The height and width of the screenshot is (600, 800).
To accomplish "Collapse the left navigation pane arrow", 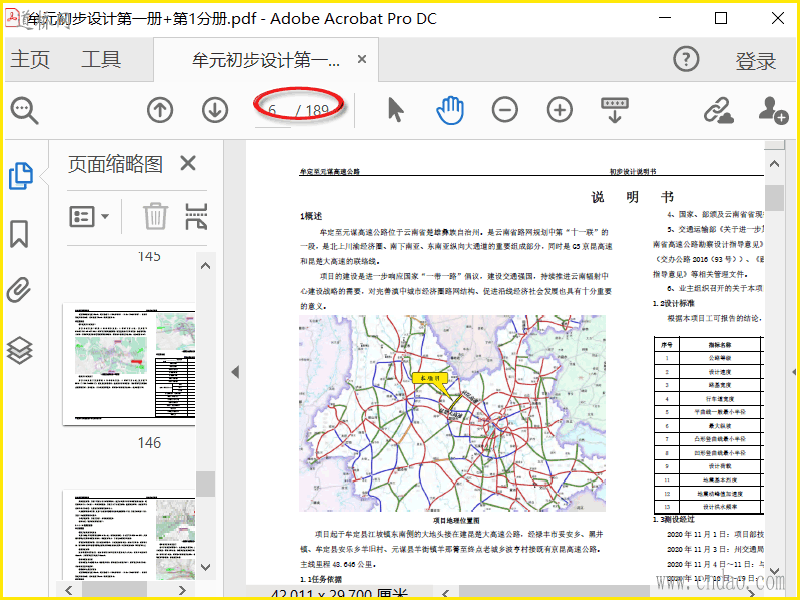I will coord(235,372).
